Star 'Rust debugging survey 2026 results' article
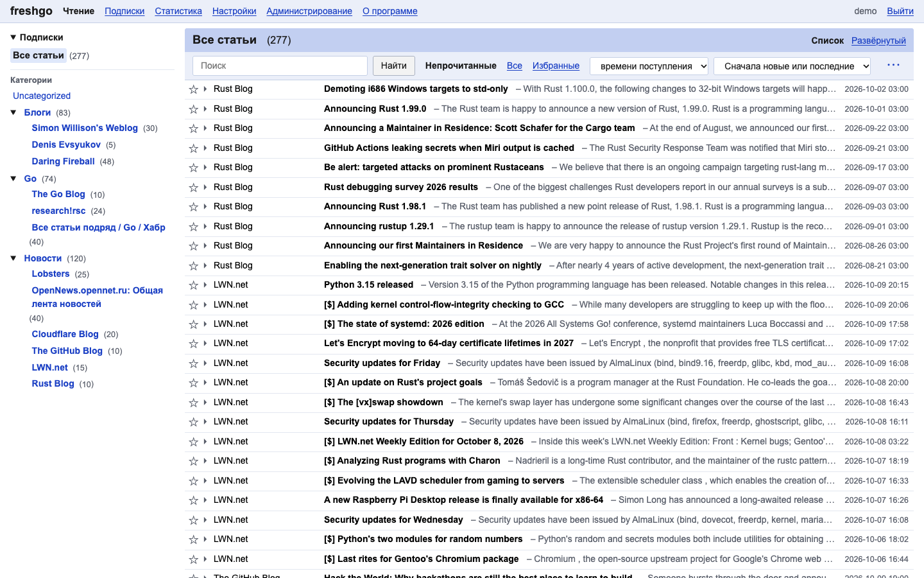Image resolution: width=924 pixels, height=578 pixels. pos(193,188)
